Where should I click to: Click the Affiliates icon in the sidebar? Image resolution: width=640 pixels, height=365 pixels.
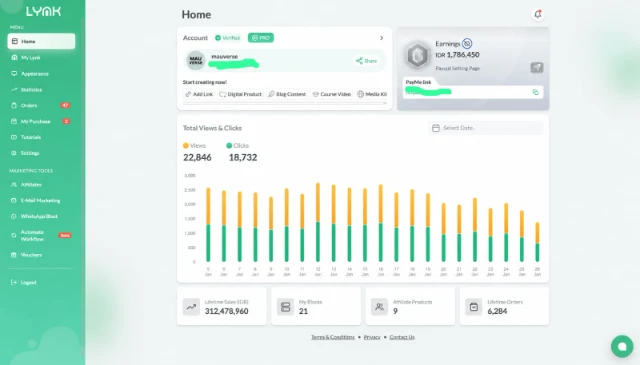14,185
